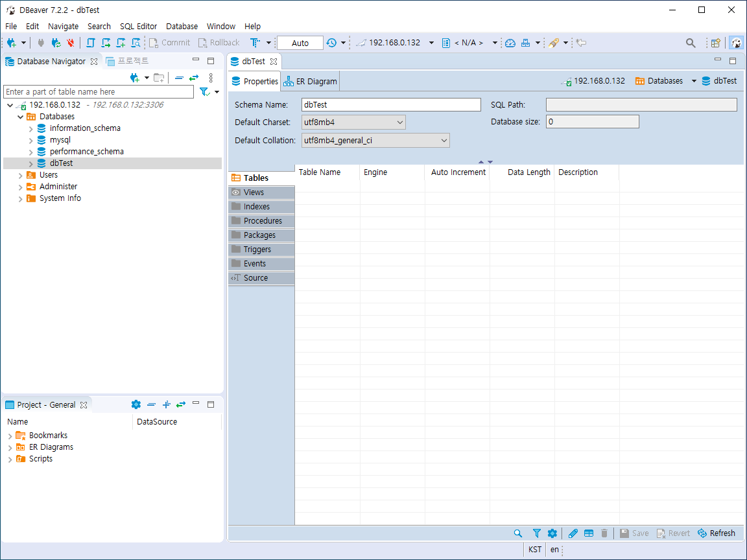Click the transaction log history clock icon
The image size is (747, 560).
(x=331, y=43)
